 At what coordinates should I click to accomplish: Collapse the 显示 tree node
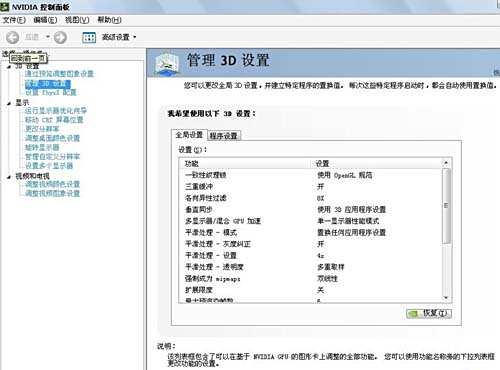tap(9, 103)
